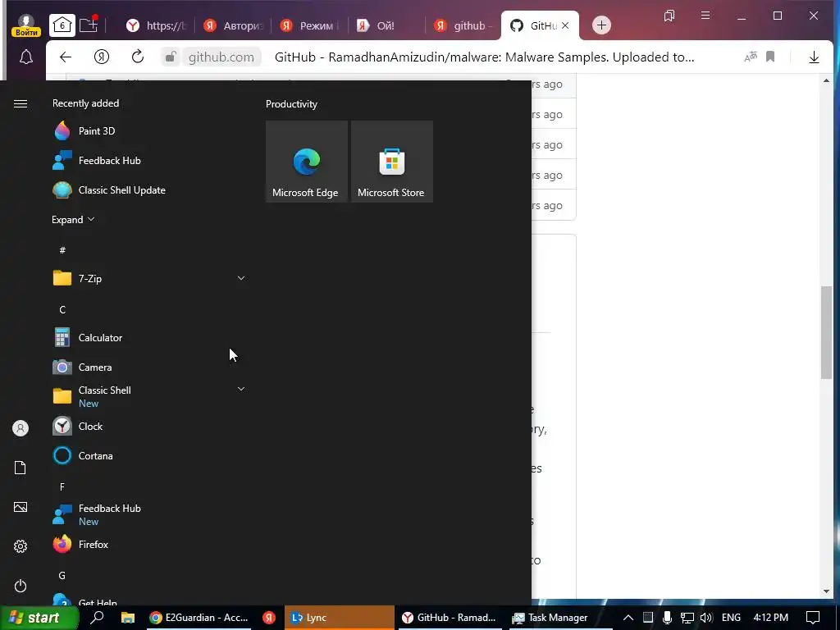Launch Firefox from Start menu
The height and width of the screenshot is (630, 840).
[148, 545]
